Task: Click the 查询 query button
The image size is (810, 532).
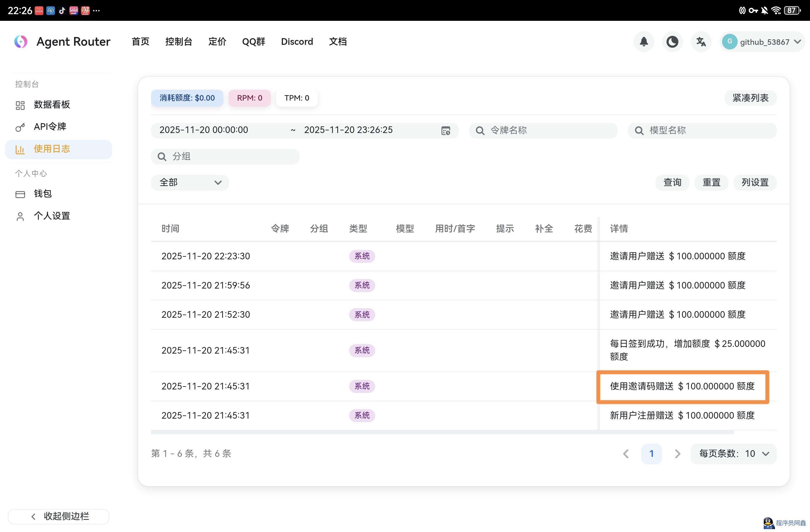Action: click(672, 182)
